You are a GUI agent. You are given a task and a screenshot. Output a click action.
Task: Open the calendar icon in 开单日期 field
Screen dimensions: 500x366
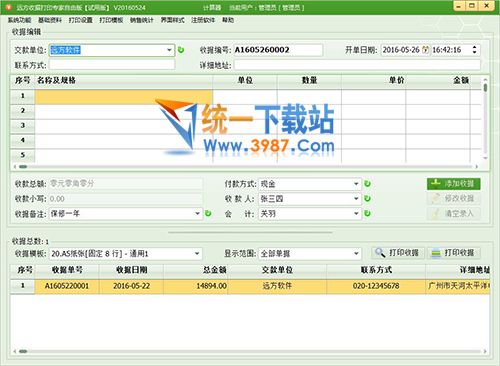coord(425,50)
